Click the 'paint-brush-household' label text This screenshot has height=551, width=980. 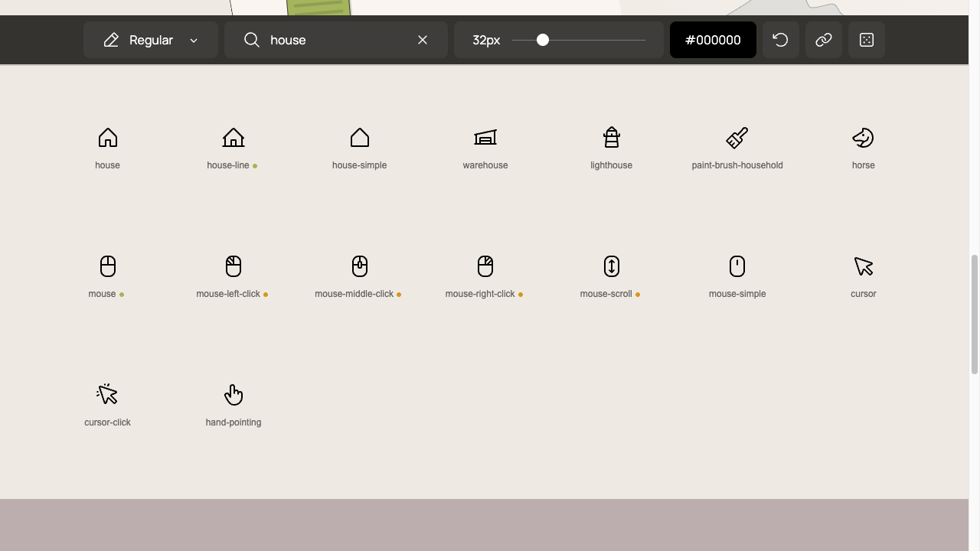(x=737, y=165)
